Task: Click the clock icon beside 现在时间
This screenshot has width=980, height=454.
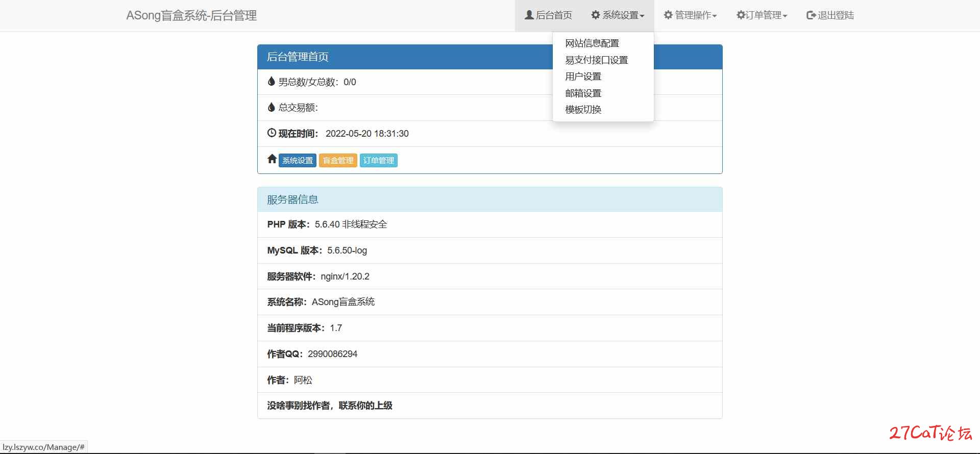Action: point(272,133)
